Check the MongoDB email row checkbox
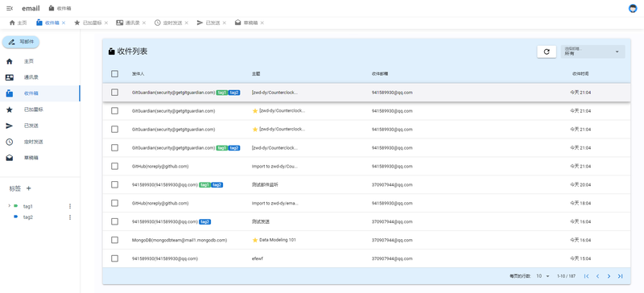Screen dimensions: 644x293 114,240
